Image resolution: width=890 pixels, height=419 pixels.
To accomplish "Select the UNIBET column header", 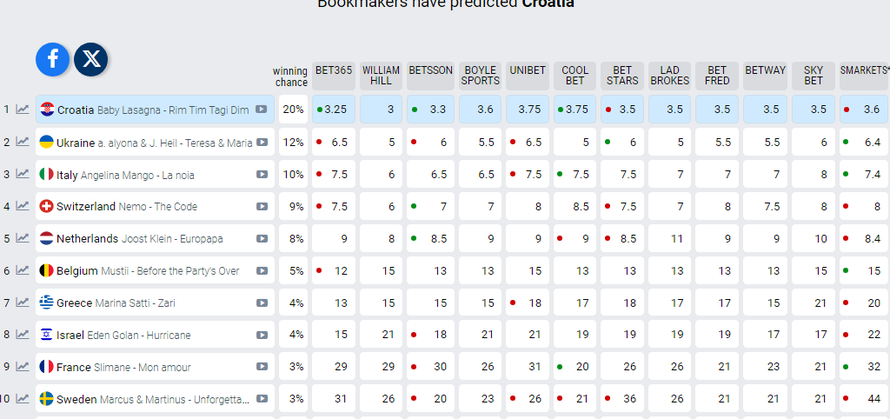I will (527, 70).
